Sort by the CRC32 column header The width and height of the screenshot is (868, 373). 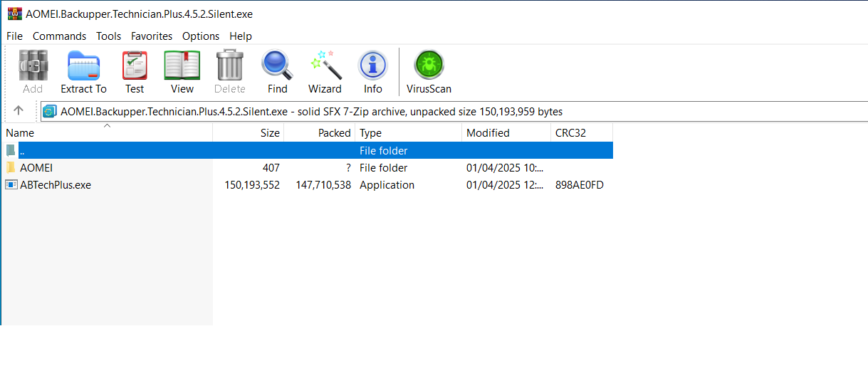point(582,133)
